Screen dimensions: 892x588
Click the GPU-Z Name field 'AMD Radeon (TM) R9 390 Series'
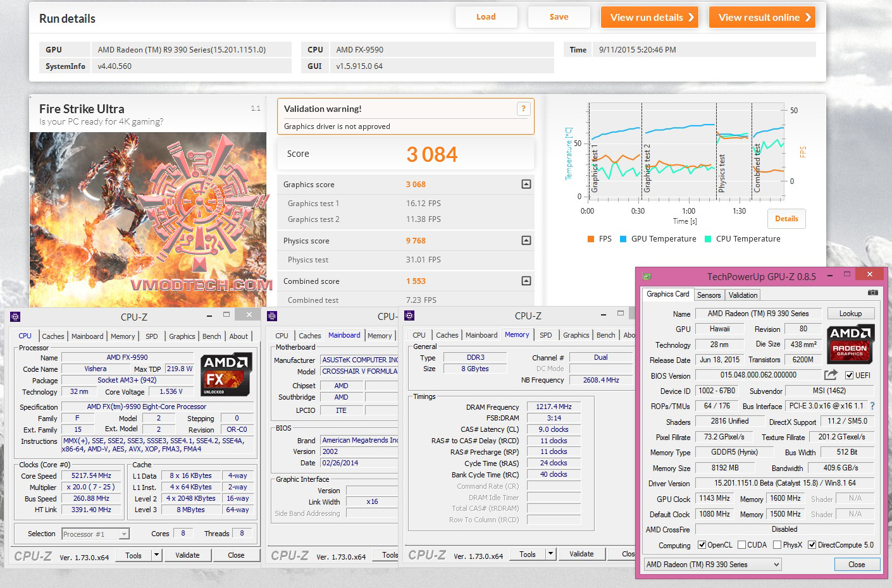click(x=758, y=314)
